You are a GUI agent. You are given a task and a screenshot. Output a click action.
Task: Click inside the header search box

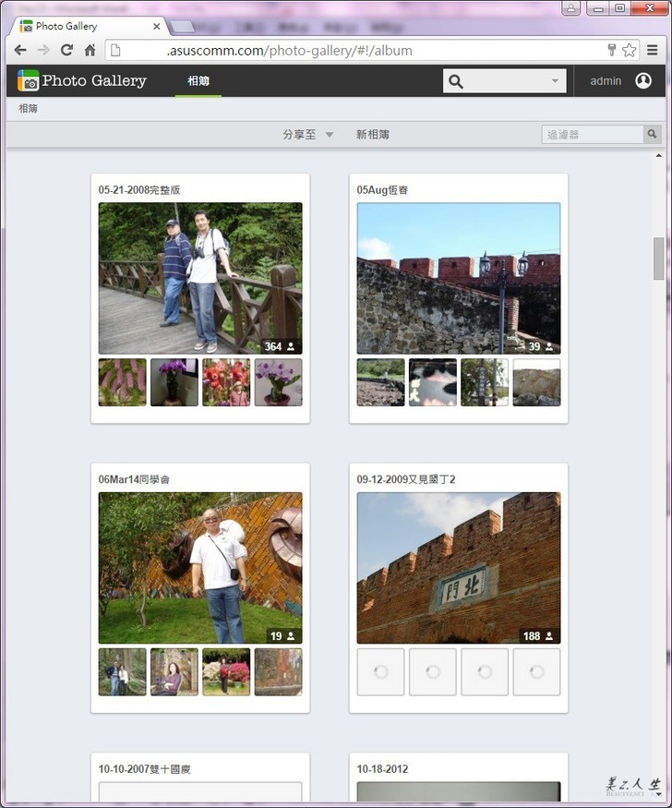[x=505, y=81]
